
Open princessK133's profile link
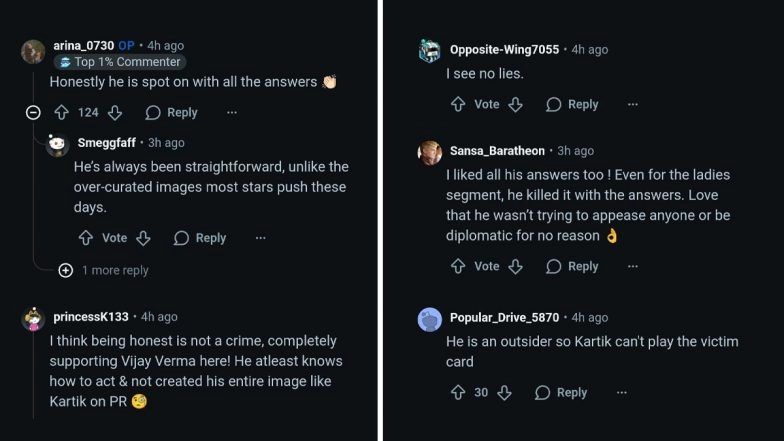coord(91,316)
